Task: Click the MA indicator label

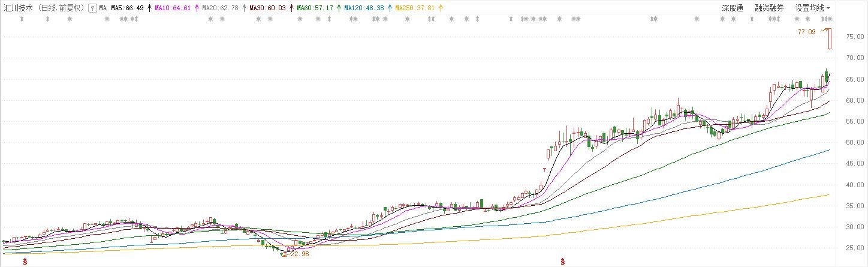Action: [103, 8]
